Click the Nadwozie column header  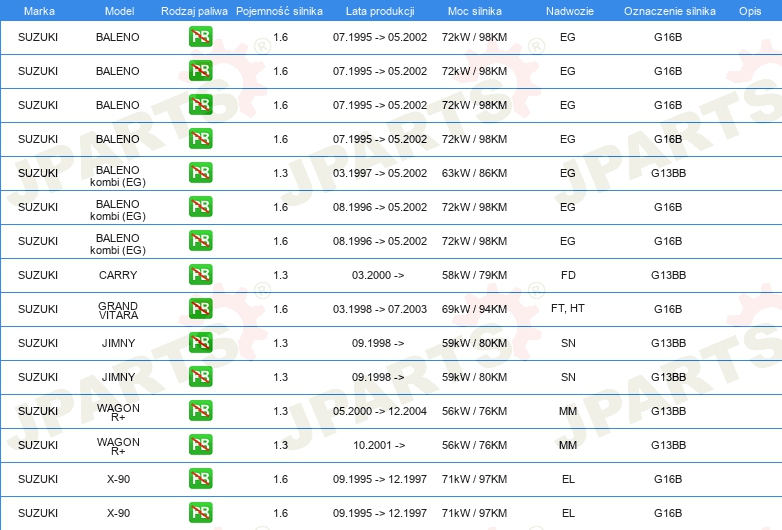click(x=570, y=11)
